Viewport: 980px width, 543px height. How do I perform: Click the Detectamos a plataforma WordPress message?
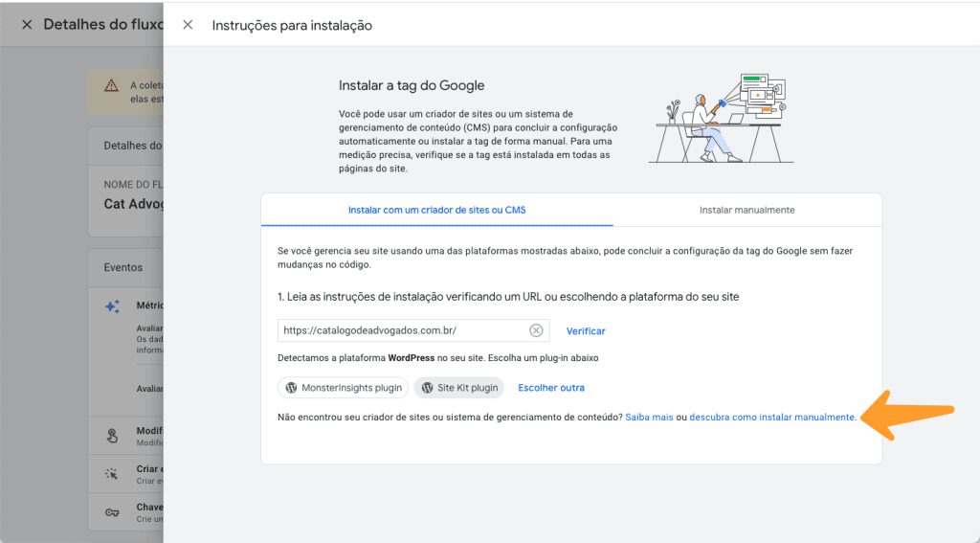[438, 358]
